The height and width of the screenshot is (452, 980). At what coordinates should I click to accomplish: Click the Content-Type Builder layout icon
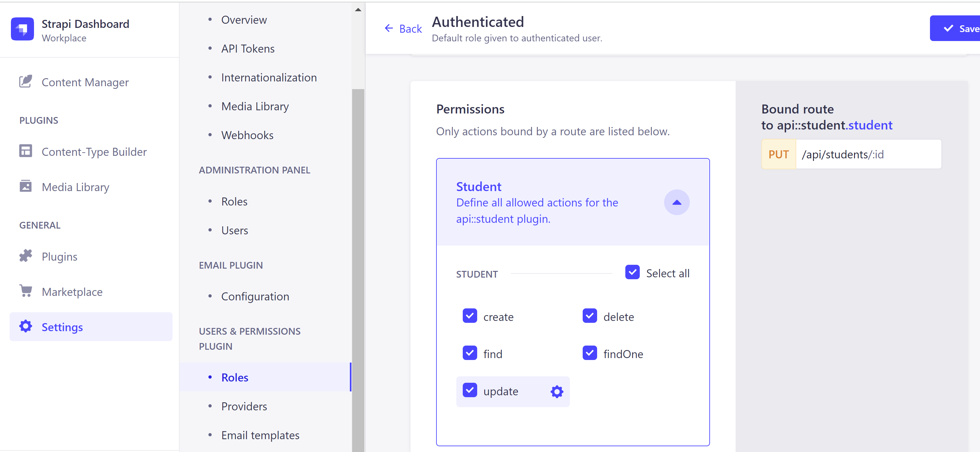(x=25, y=151)
